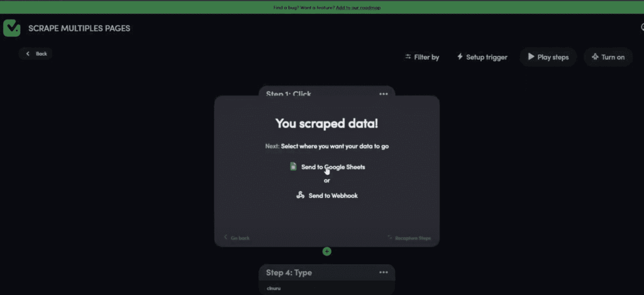Click Go back in the dialog
644x295 pixels.
coord(236,238)
